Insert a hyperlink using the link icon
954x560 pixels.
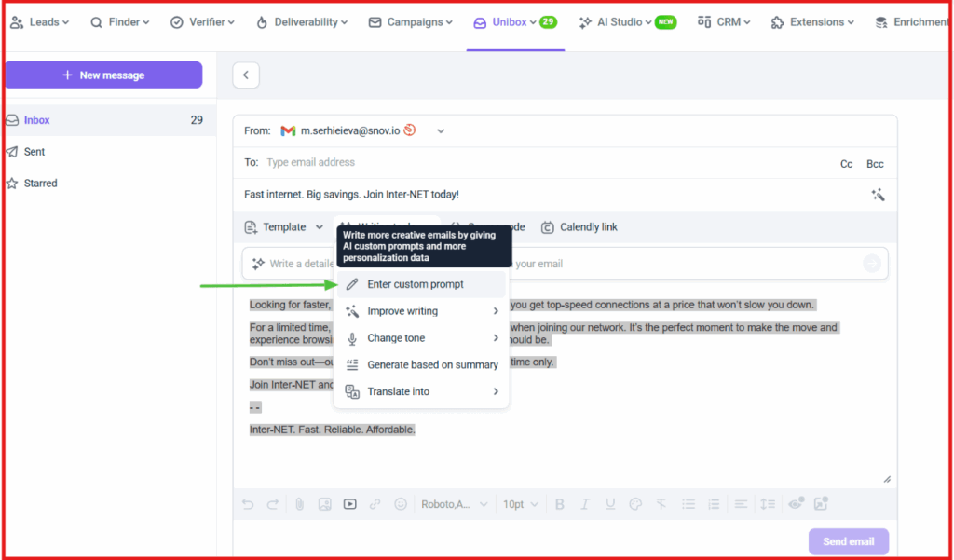[373, 503]
